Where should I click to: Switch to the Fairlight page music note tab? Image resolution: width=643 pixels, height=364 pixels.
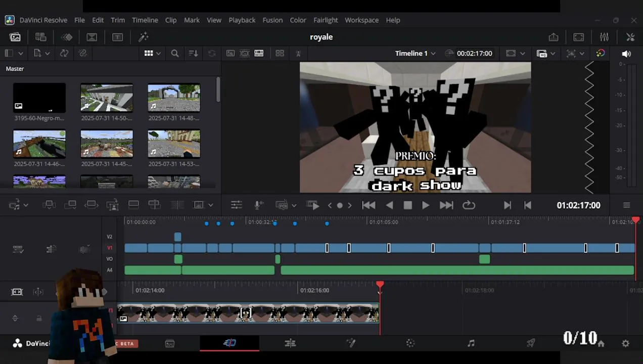(471, 343)
